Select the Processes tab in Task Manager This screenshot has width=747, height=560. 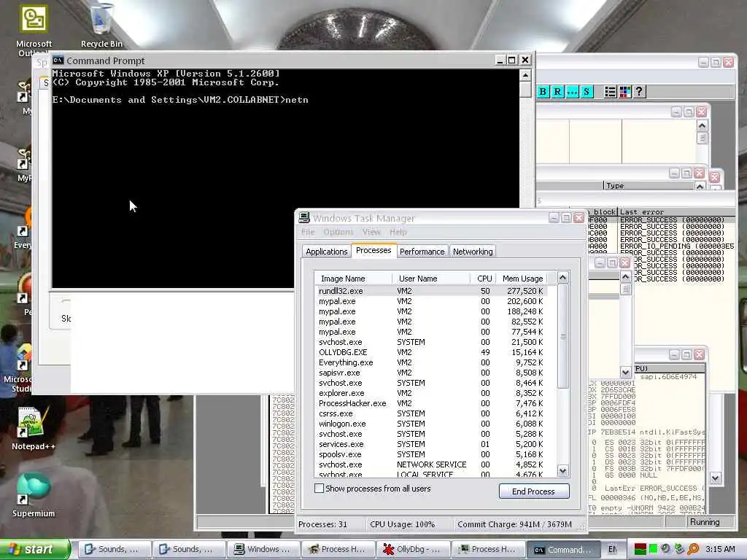pyautogui.click(x=373, y=251)
